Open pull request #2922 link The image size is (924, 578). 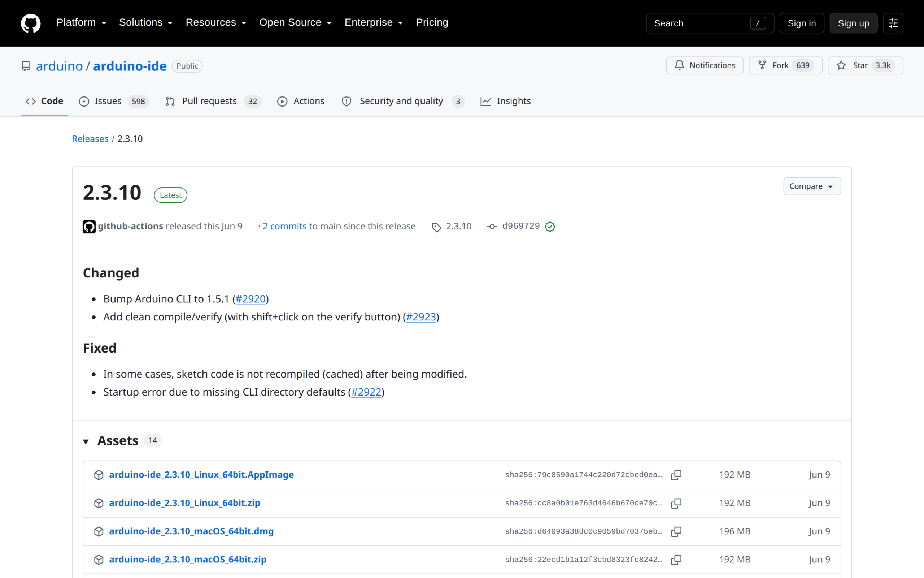(x=366, y=392)
